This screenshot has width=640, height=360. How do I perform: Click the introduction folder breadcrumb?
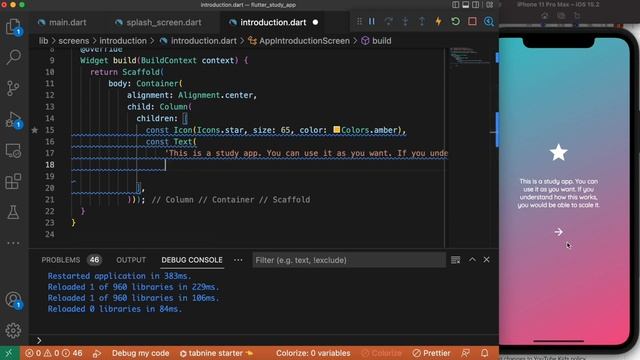123,41
